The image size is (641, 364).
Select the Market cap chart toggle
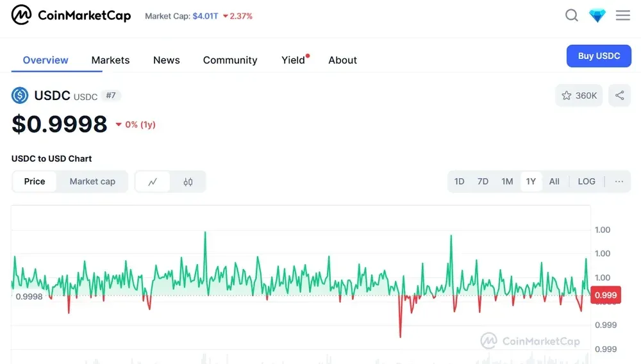(92, 181)
